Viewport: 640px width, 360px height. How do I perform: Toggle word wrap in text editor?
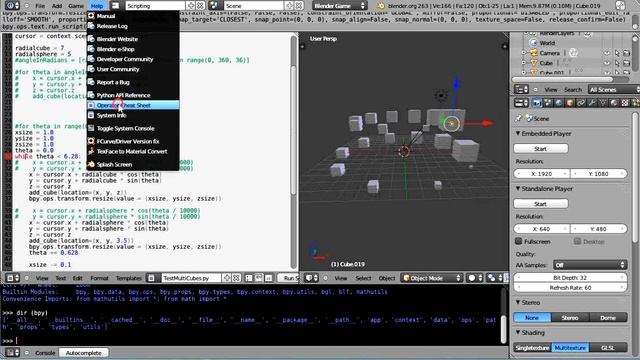pyautogui.click(x=259, y=278)
